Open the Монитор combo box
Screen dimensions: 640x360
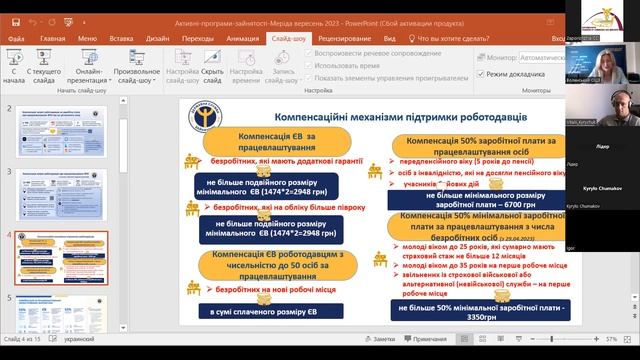coord(542,58)
